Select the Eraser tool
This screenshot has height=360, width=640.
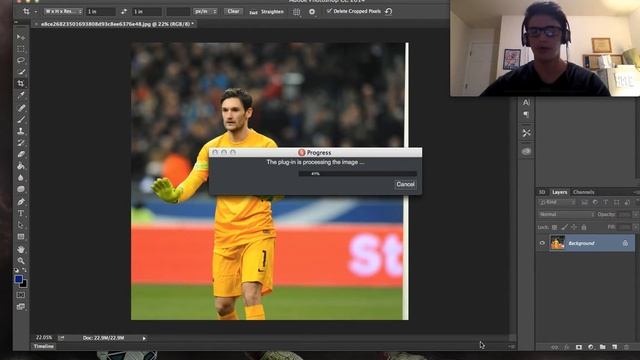point(21,154)
